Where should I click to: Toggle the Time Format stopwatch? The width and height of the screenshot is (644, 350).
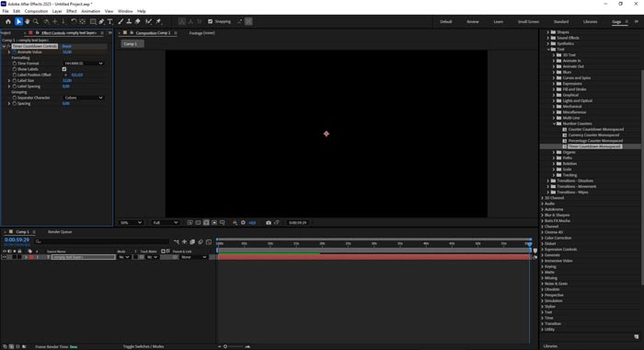15,64
